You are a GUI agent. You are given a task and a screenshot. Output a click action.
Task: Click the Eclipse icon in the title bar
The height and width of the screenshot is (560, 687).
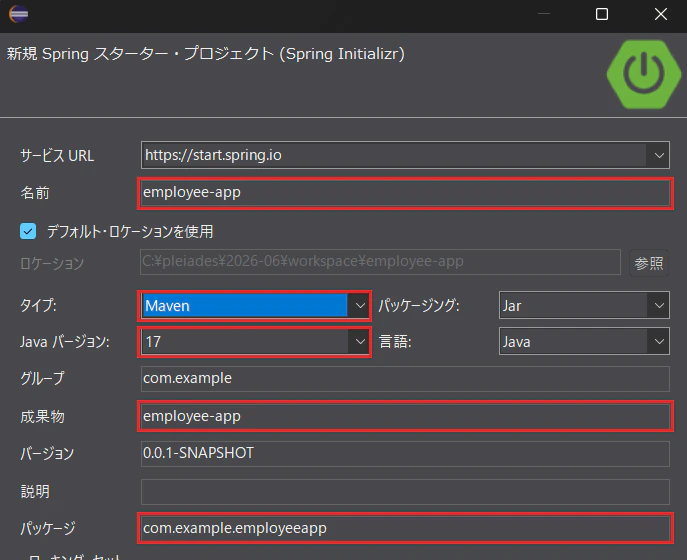point(18,14)
